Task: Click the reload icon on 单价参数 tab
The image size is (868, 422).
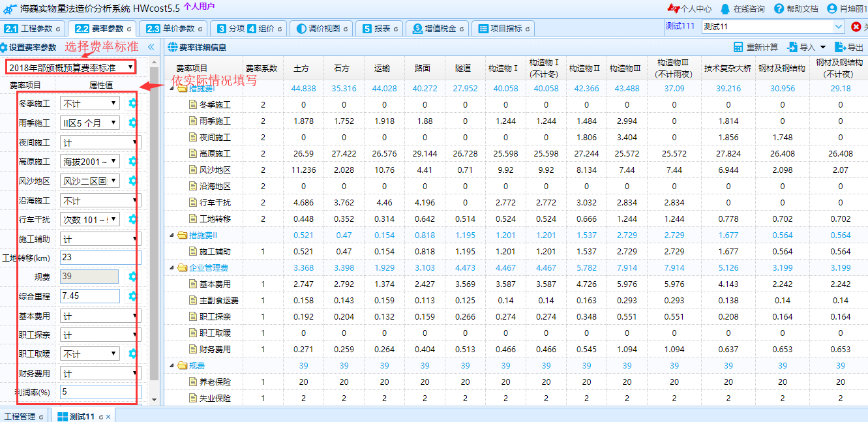Action: coord(200,29)
